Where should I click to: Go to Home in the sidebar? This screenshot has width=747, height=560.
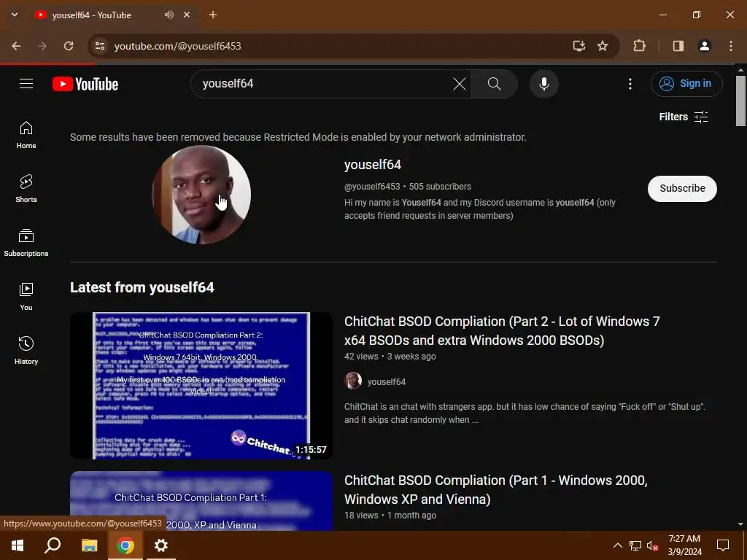26,135
